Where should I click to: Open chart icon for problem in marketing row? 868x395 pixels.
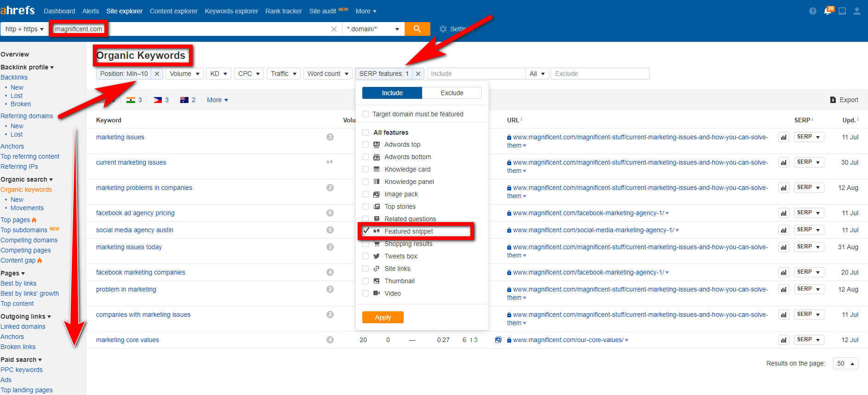pos(783,289)
